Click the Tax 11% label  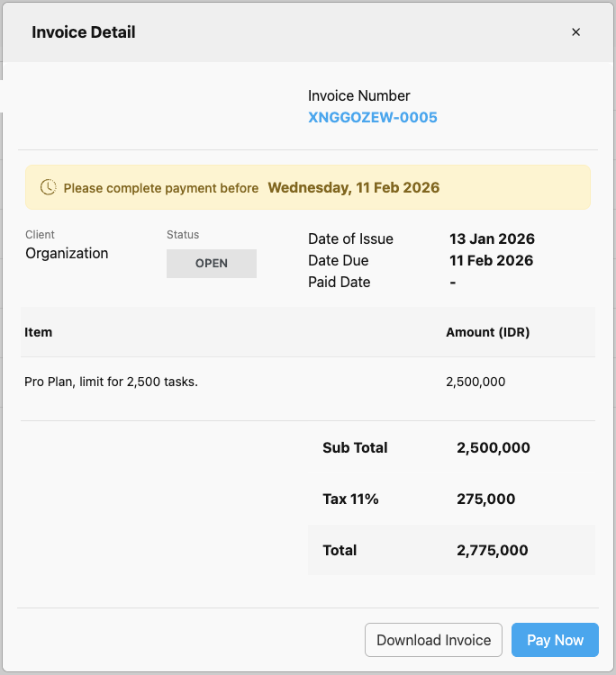350,499
